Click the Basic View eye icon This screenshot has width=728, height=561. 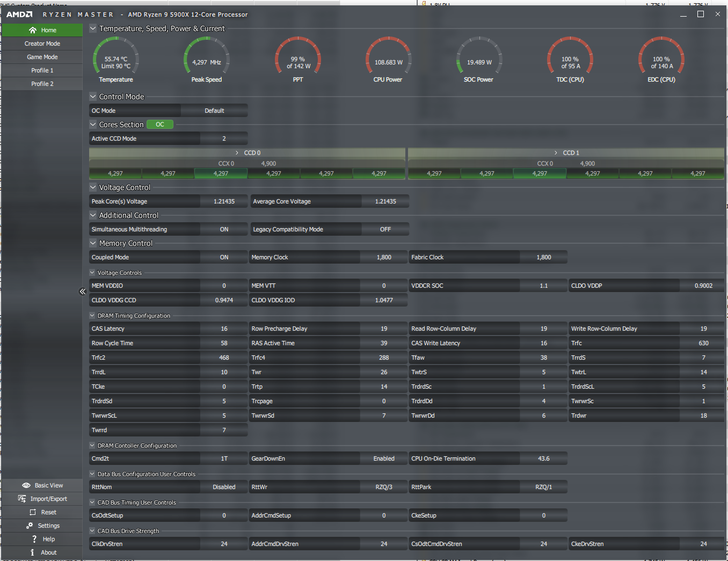[26, 485]
